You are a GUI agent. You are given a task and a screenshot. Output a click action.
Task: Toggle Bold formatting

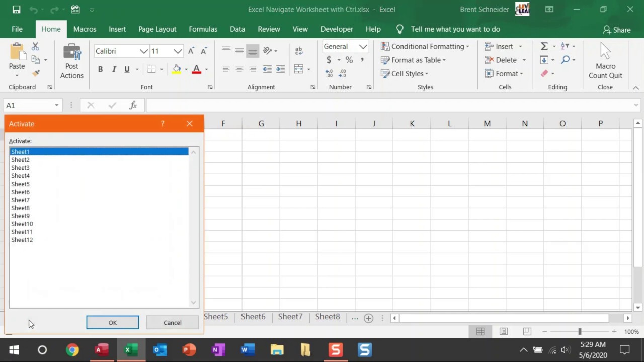(100, 69)
